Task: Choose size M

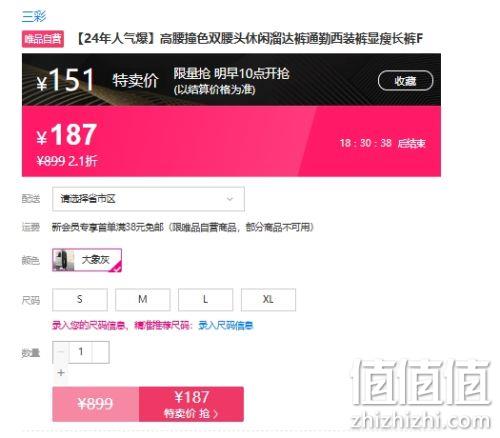Action: 143,299
